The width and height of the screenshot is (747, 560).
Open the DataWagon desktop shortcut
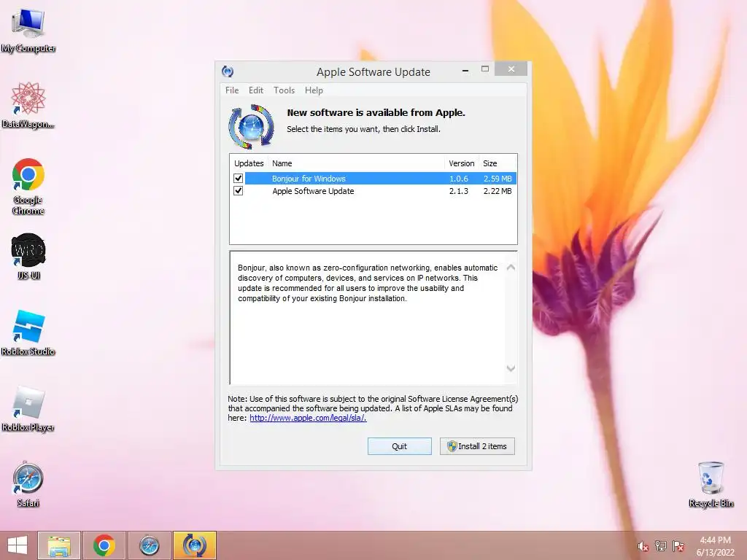(28, 105)
